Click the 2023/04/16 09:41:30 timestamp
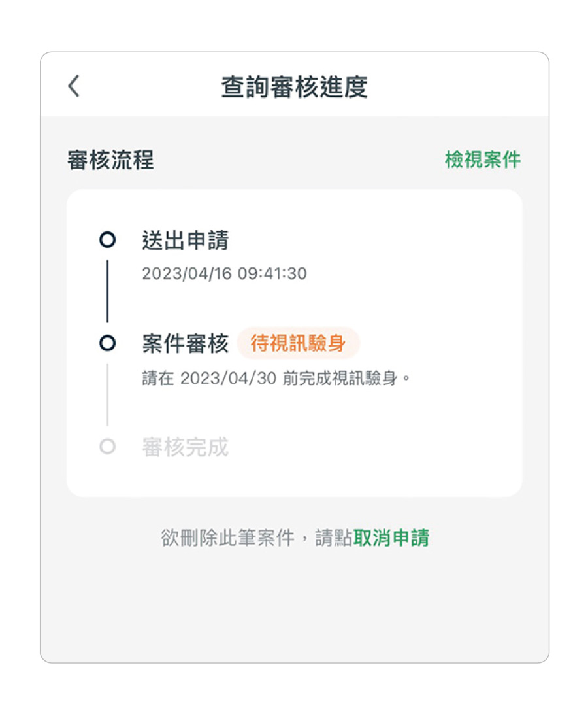Viewport: 588px width, 714px height. 224,273
